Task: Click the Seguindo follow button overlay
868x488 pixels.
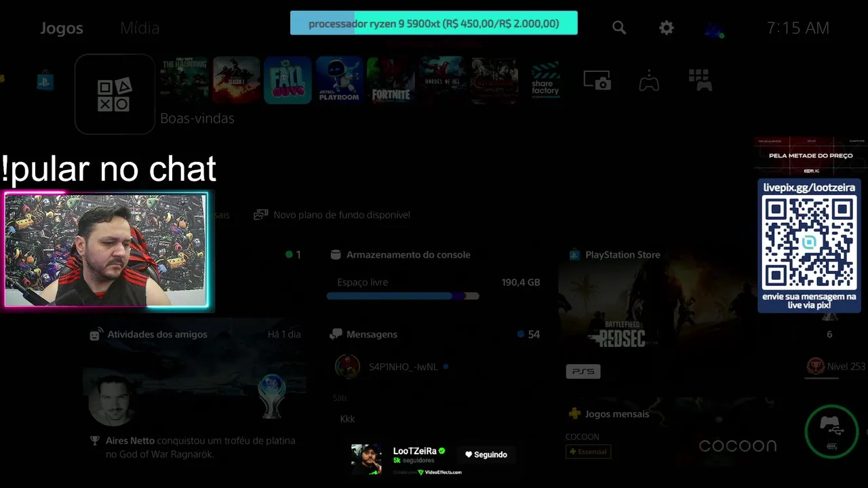Action: [486, 455]
